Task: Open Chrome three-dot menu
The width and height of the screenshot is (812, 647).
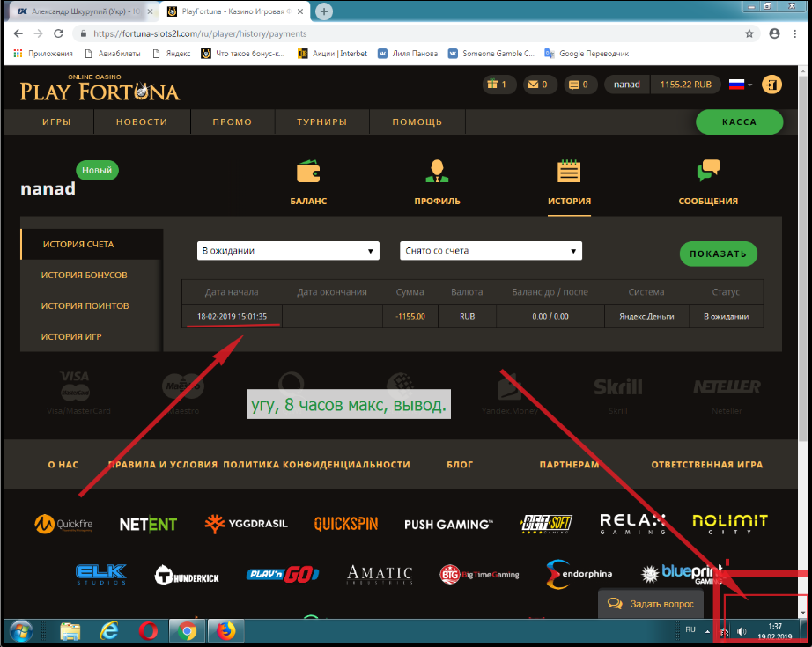Action: 795,33
